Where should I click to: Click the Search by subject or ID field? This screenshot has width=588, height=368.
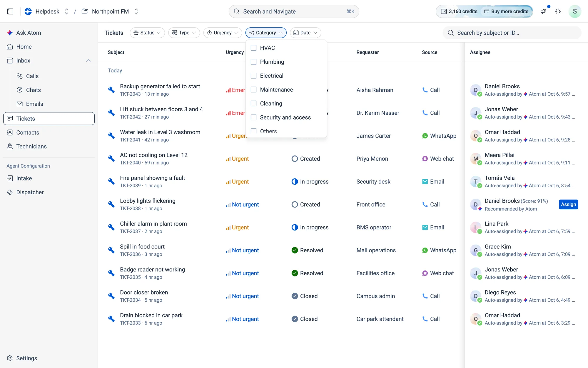pyautogui.click(x=512, y=33)
